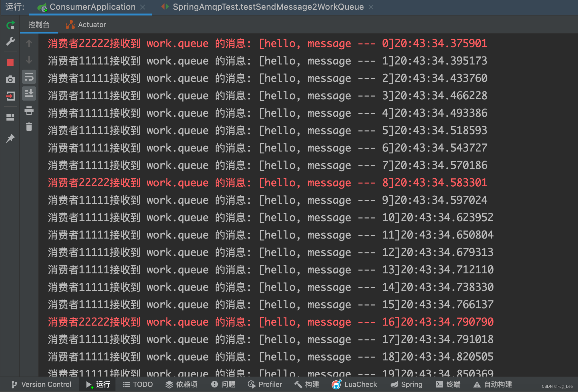Open the 终端 terminal tool window
The width and height of the screenshot is (578, 392).
(448, 384)
